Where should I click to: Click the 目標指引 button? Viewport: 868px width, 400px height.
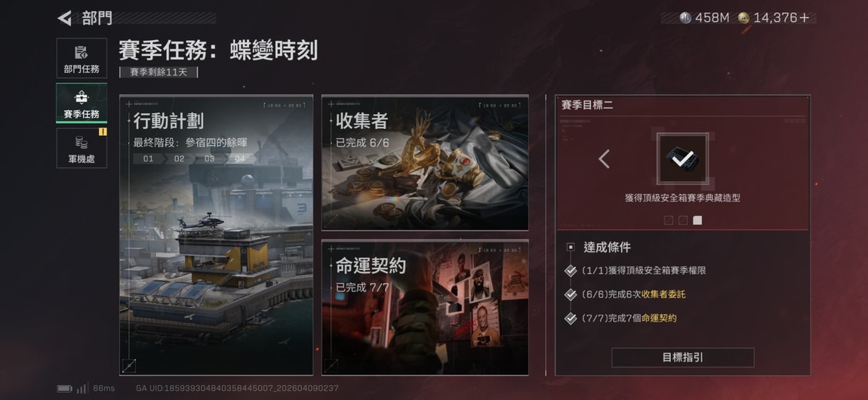pos(682,358)
